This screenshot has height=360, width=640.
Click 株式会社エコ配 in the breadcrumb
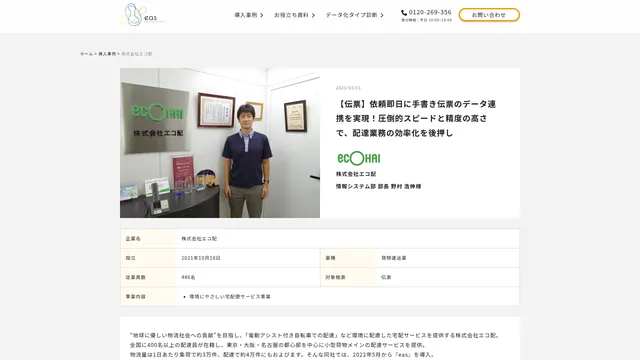coord(137,54)
